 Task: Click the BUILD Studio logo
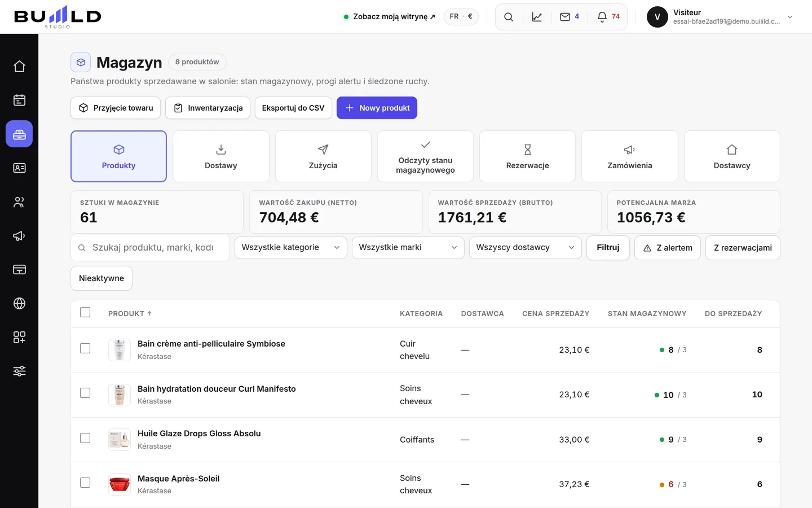coord(58,17)
